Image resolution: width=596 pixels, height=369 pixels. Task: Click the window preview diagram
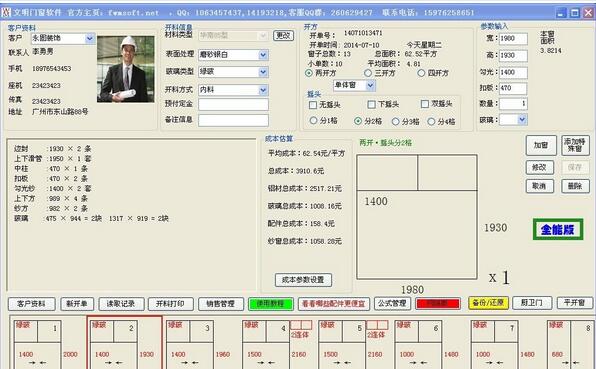click(x=417, y=217)
